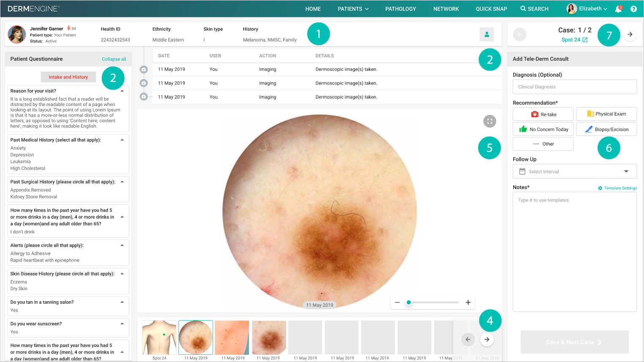The height and width of the screenshot is (362, 644).
Task: Toggle the Physical Exam recommendation
Action: coord(606,114)
